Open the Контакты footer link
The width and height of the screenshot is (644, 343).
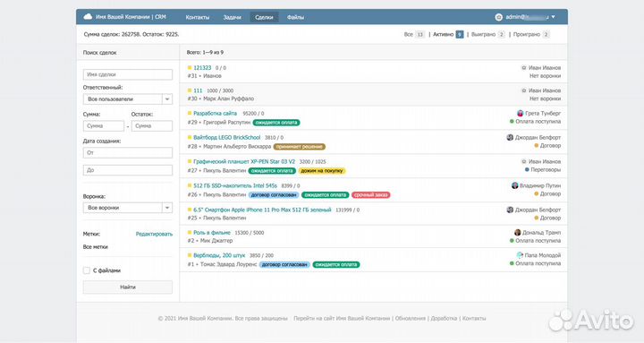[474, 318]
